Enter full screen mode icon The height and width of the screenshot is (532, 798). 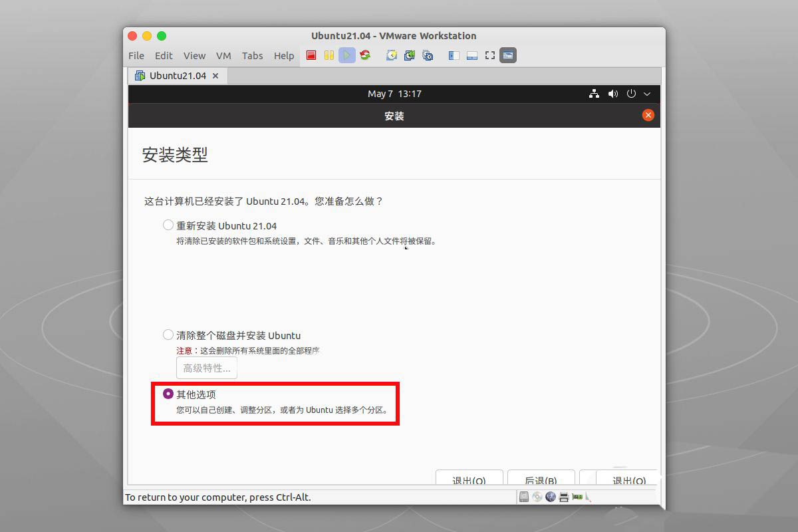490,55
